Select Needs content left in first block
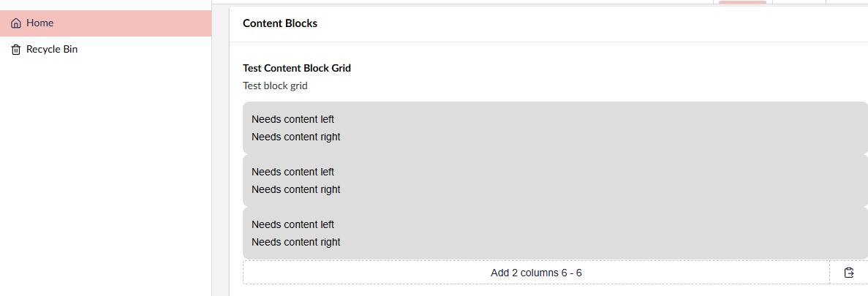 [x=293, y=119]
